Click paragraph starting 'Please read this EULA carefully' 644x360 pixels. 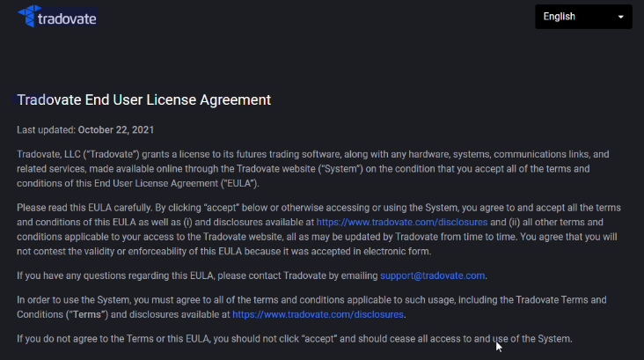pyautogui.click(x=318, y=230)
